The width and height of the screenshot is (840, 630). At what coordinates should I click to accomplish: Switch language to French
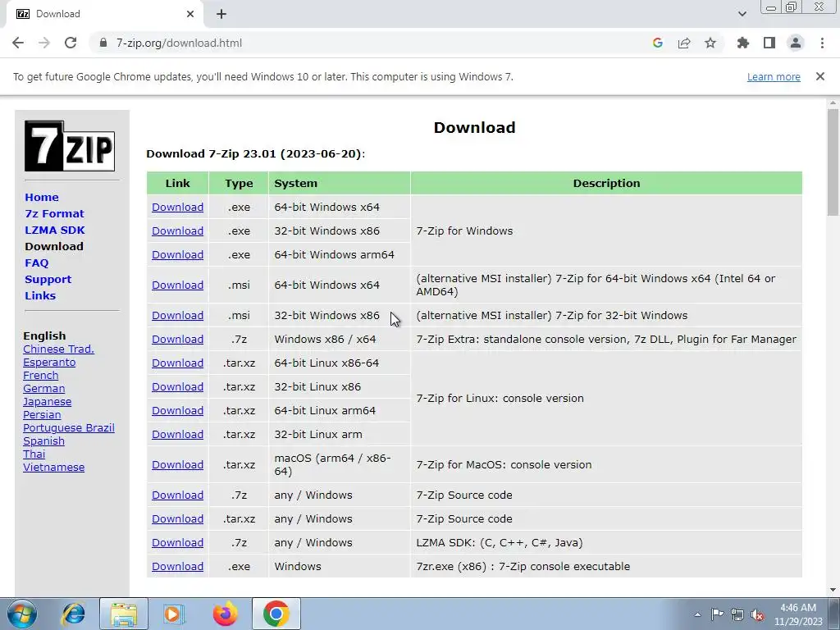click(41, 375)
